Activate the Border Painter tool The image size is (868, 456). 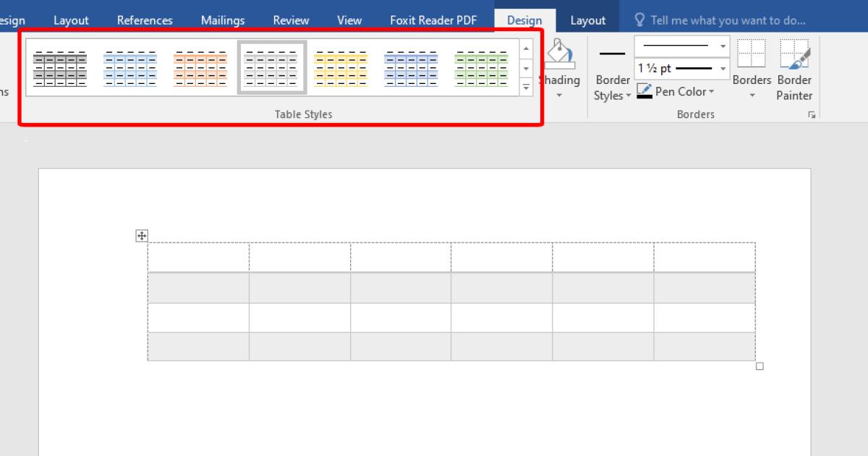pos(794,70)
